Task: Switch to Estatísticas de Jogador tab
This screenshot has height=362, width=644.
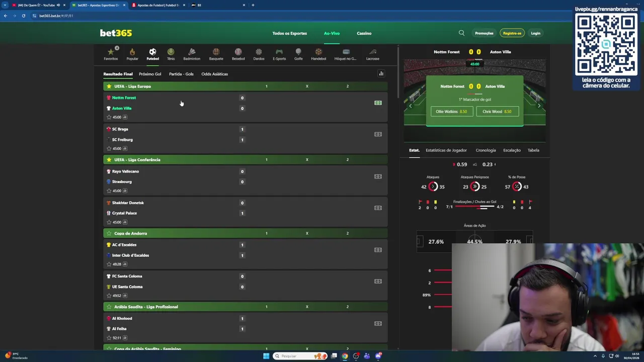Action: pos(446,150)
